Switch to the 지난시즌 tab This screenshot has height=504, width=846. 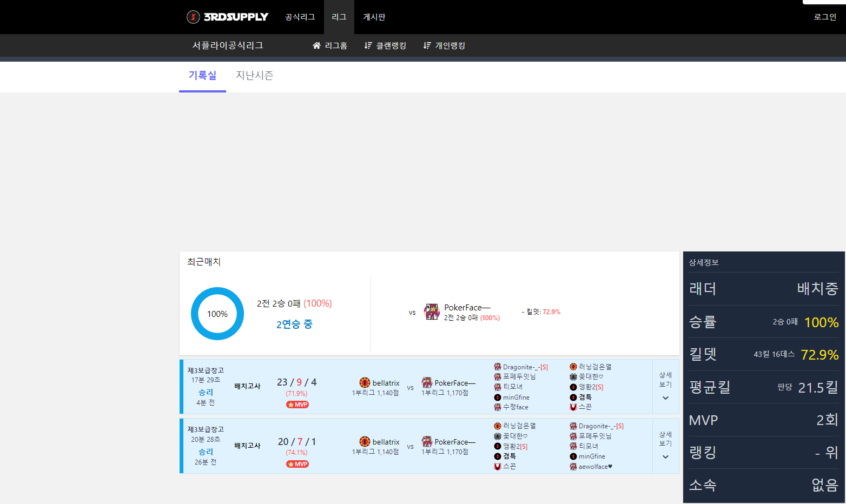(x=254, y=76)
